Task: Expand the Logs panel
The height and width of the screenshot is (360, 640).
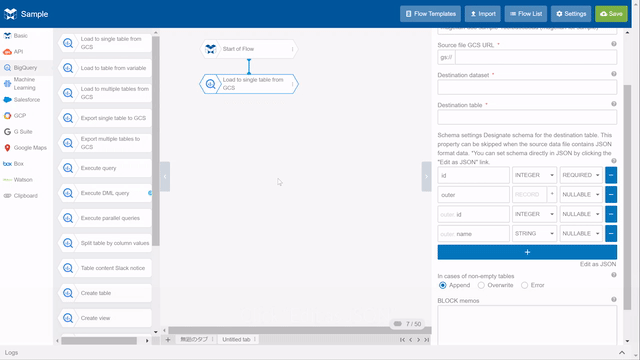Action: pyautogui.click(x=622, y=353)
